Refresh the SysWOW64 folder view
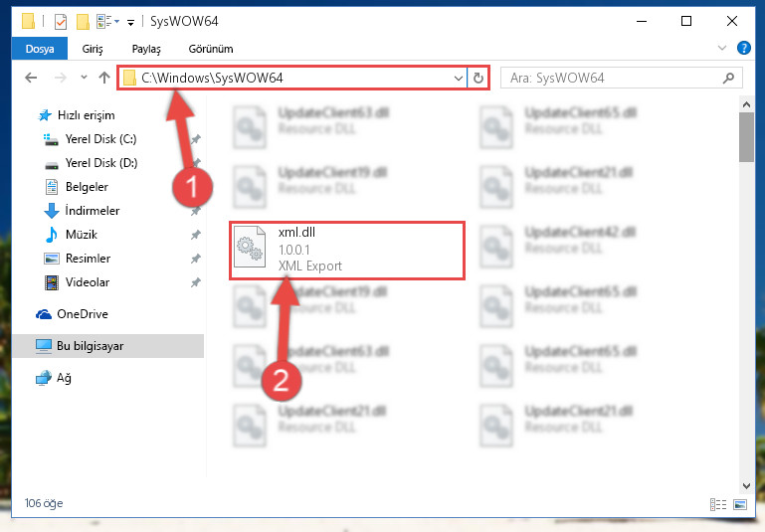Screen dimensions: 765x532 [x=478, y=78]
